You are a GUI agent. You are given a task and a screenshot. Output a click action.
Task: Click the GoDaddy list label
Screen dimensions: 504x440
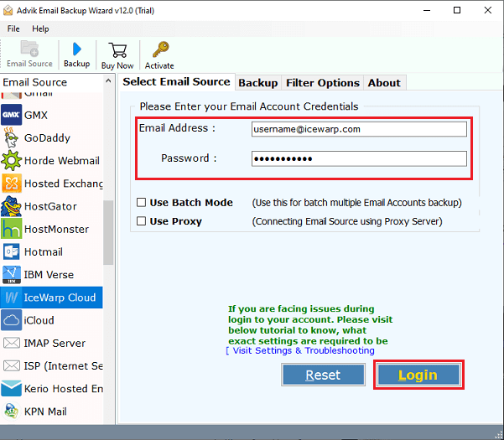click(x=47, y=137)
